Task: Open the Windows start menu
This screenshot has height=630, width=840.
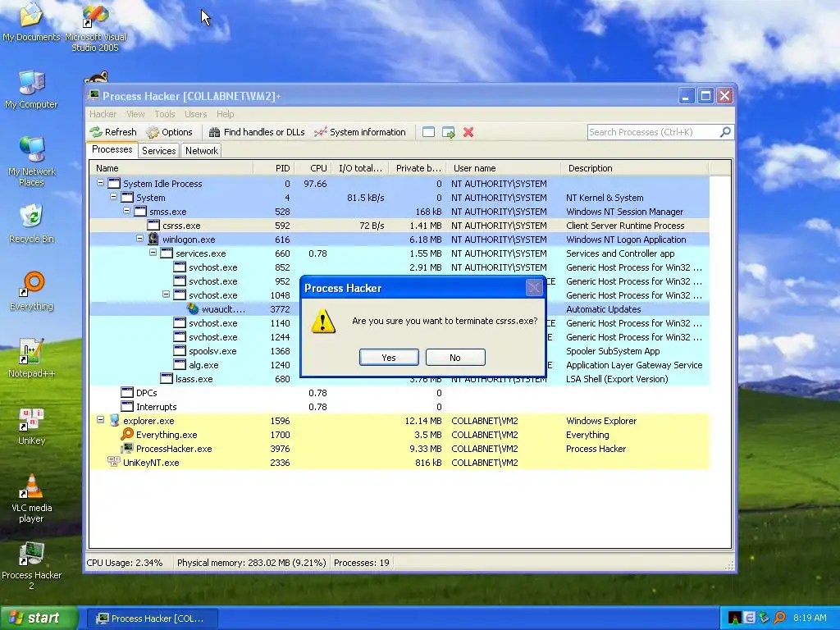Action: 39,619
